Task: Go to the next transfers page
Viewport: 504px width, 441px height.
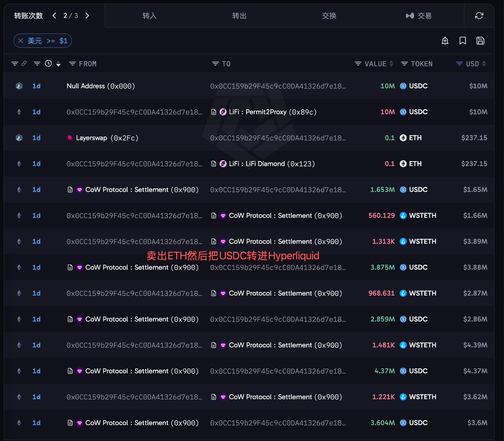Action: (87, 16)
